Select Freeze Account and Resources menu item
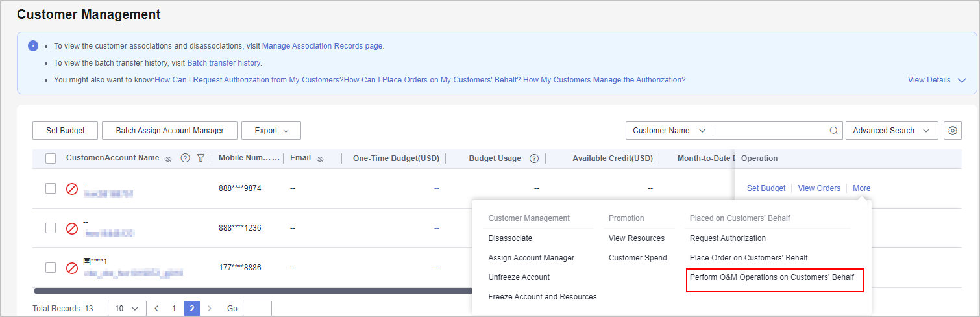Image resolution: width=980 pixels, height=317 pixels. [x=542, y=297]
